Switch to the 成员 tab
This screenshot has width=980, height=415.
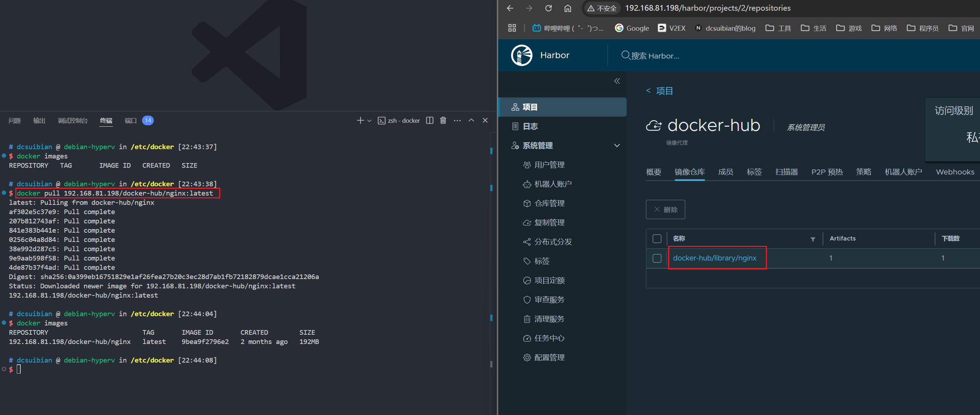(x=726, y=172)
